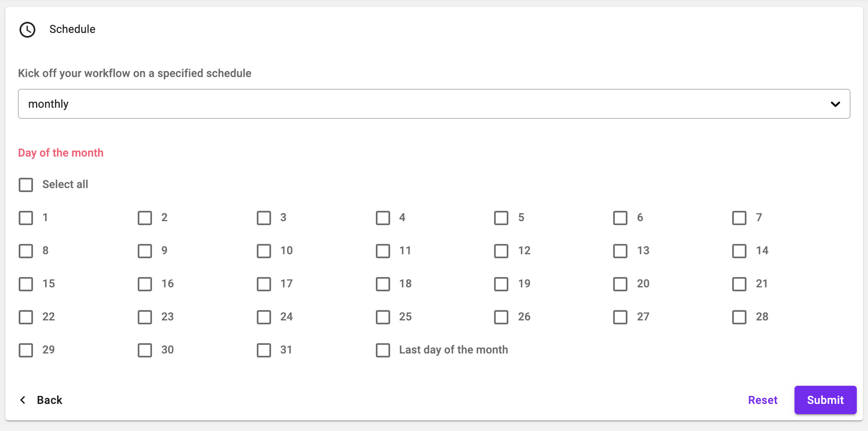Toggle the day 23 checkbox

coord(145,317)
